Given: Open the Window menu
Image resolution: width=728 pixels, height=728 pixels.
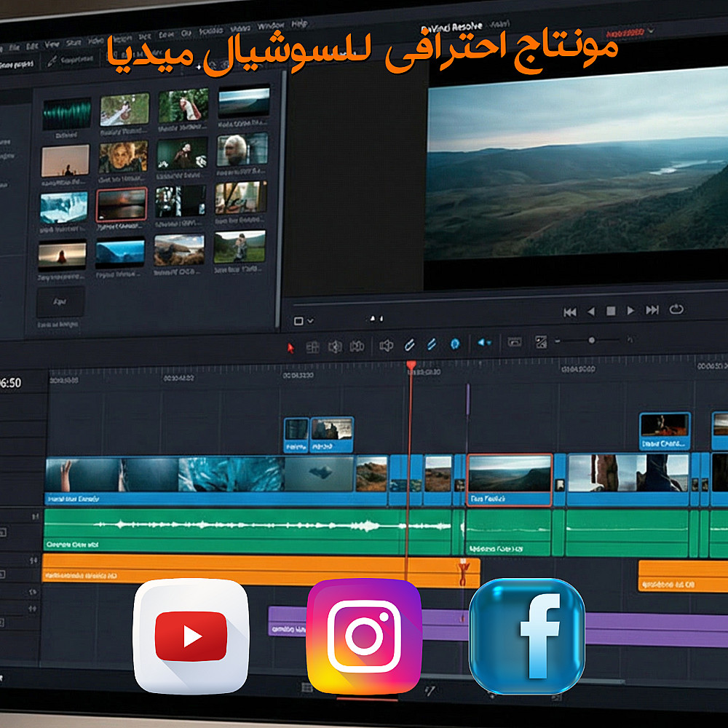Looking at the screenshot, I should (x=271, y=26).
